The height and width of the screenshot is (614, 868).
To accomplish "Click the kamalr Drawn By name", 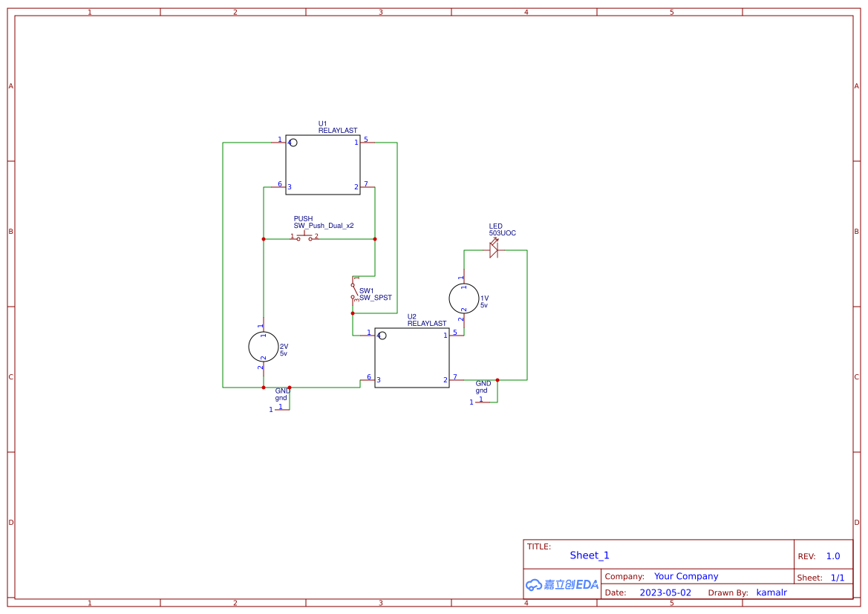I will (771, 592).
